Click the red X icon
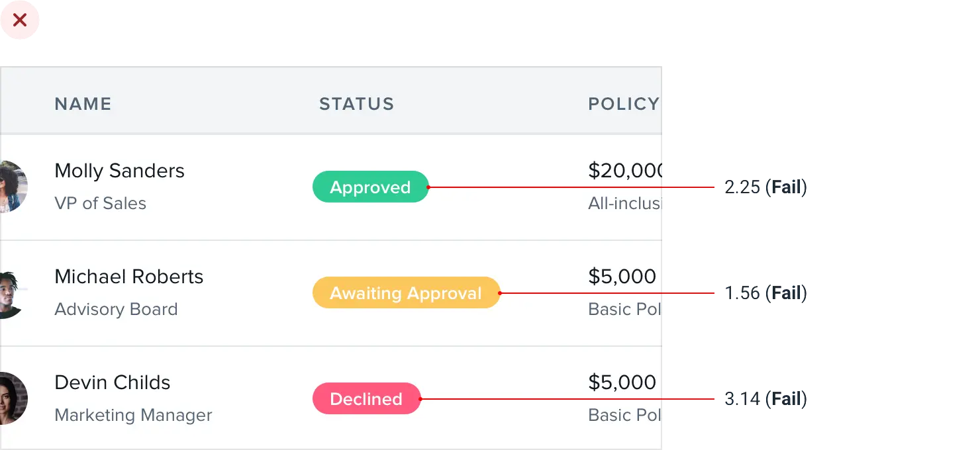Viewport: 980px width, 450px height. [20, 21]
